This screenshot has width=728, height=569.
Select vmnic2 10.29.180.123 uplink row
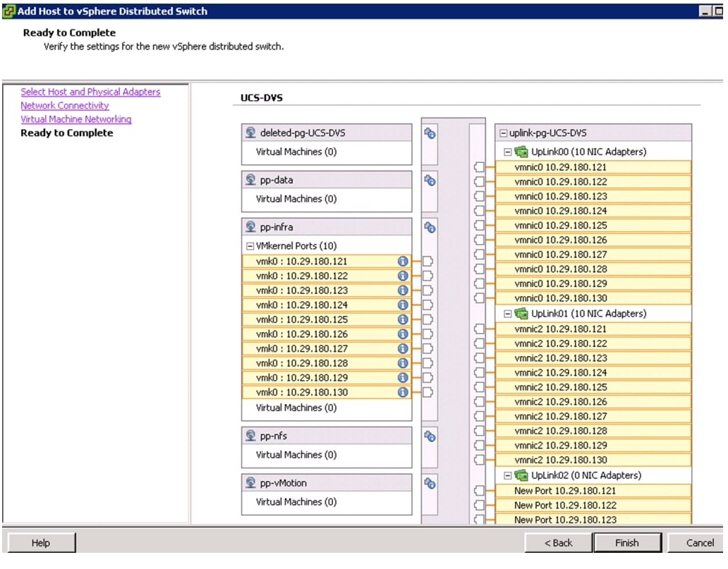click(593, 358)
